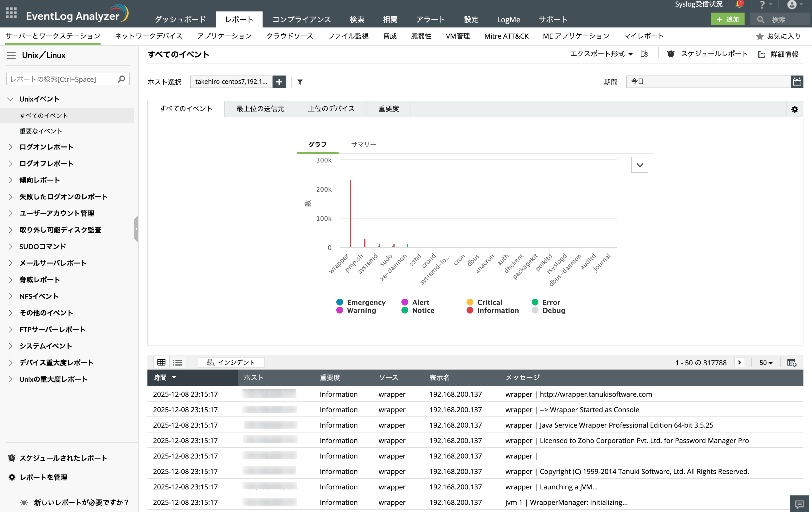Open the コンプライアンス menu tab

(301, 19)
